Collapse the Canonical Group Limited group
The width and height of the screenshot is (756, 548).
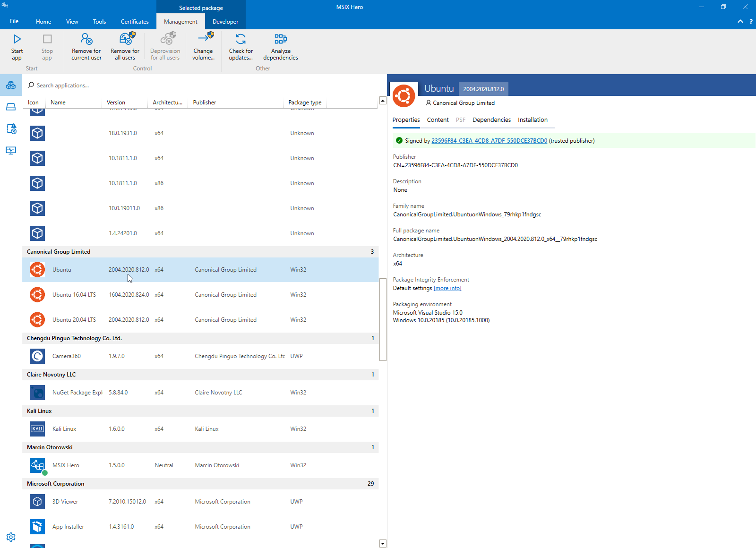[200, 252]
